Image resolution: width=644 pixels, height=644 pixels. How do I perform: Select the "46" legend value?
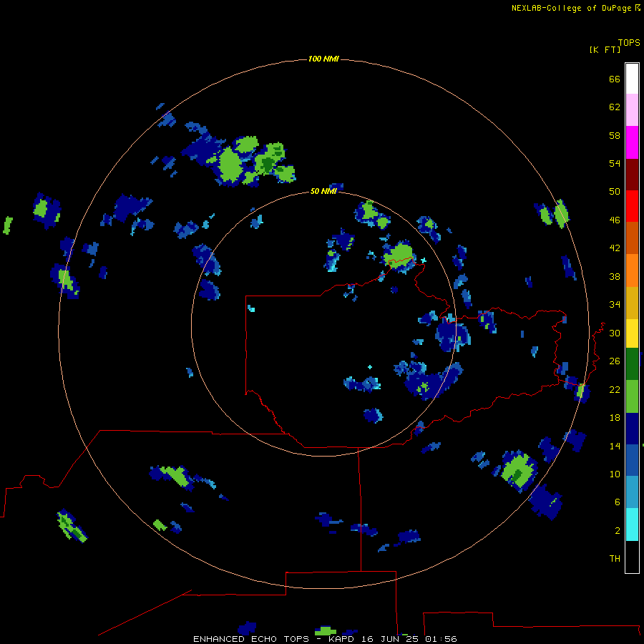[x=615, y=220]
